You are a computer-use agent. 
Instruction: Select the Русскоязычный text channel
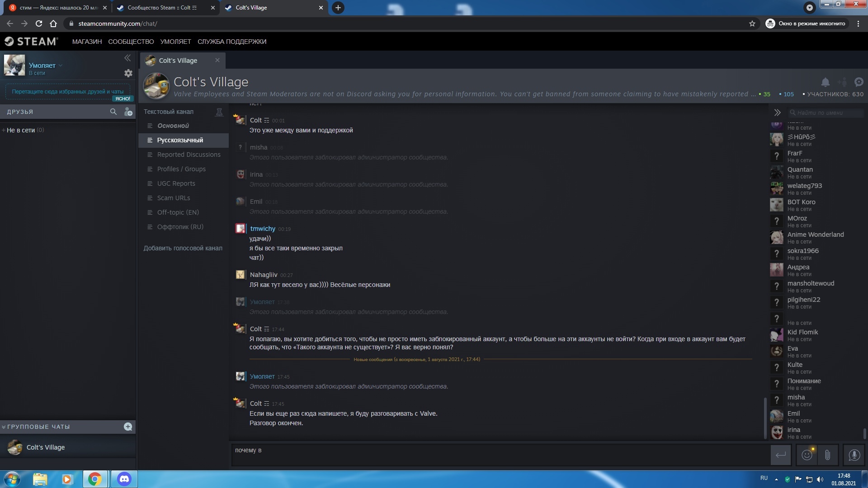(x=179, y=140)
